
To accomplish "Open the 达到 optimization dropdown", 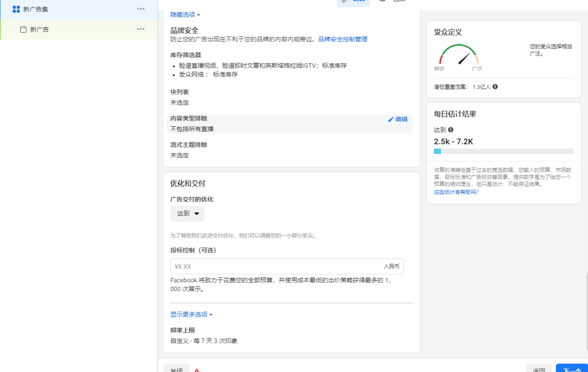I will coord(187,213).
